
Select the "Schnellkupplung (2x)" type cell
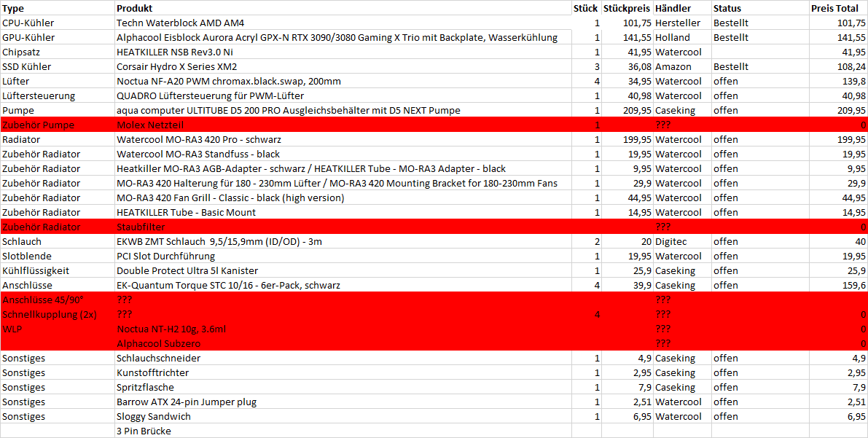coord(58,315)
